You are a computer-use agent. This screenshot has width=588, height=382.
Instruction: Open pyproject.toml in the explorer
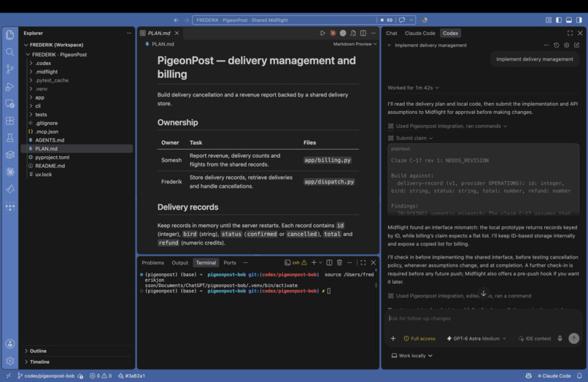(x=52, y=157)
